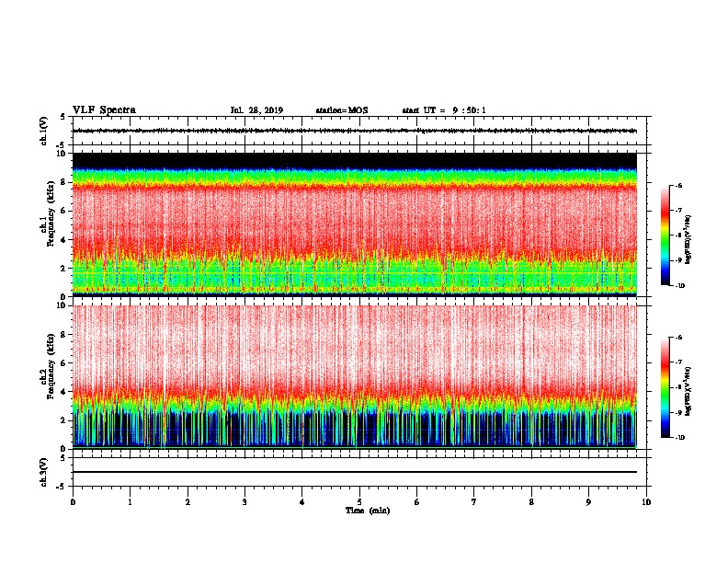Click the "0" tick on the time axis
Viewport: 728px width, 563px height.
pyautogui.click(x=73, y=502)
